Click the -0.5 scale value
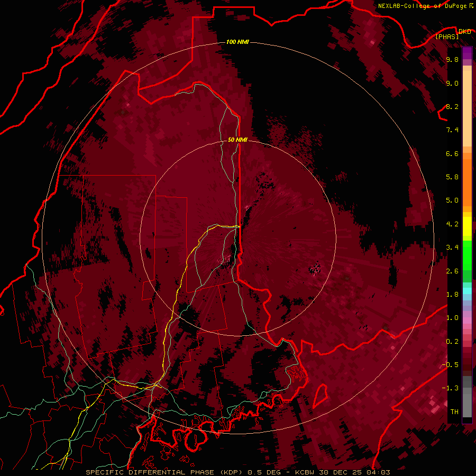The width and height of the screenshot is (476, 476). [450, 364]
